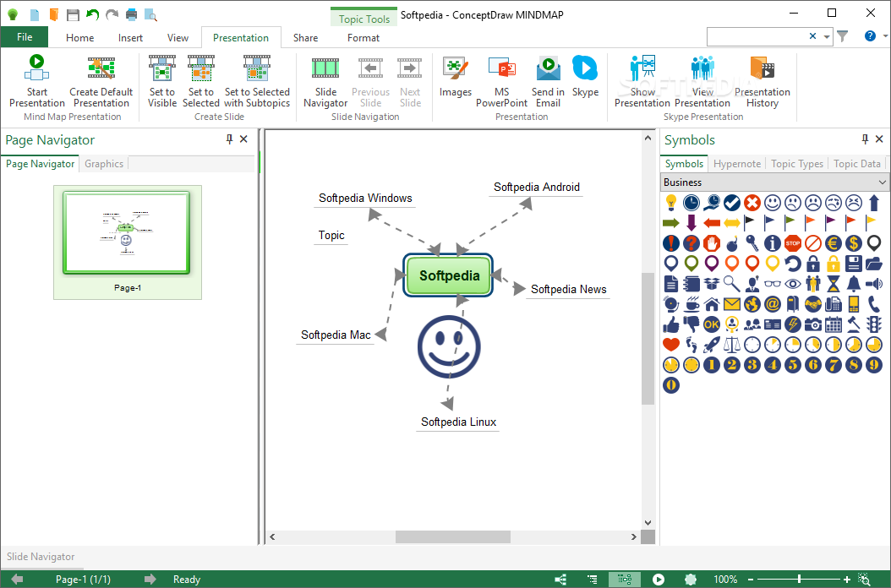Open the search box dropdown arrow

pyautogui.click(x=827, y=36)
